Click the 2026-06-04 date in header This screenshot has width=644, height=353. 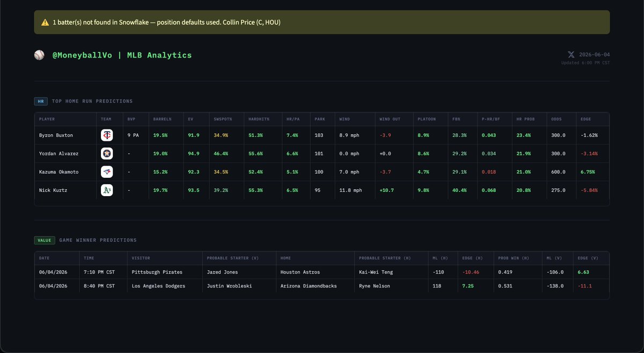(594, 55)
